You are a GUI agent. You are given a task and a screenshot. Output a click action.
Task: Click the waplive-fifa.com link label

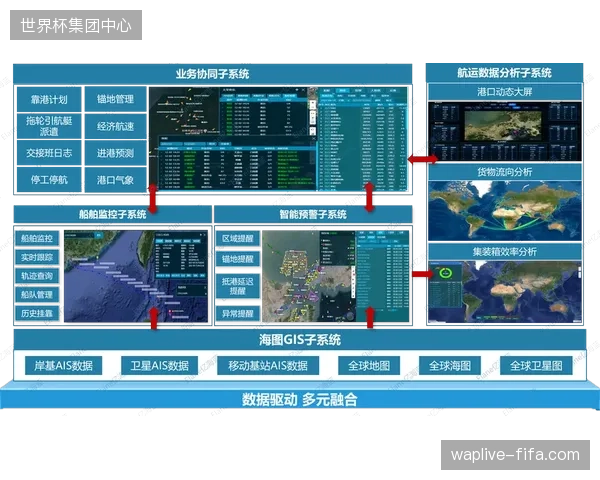click(515, 455)
